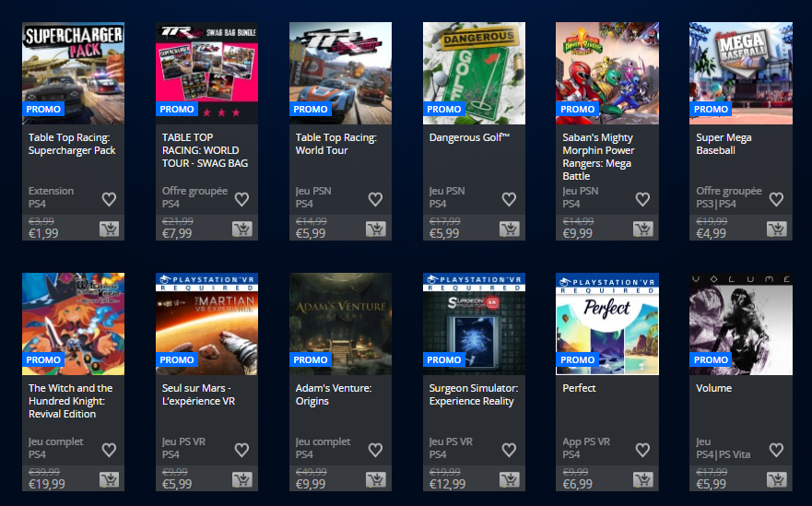Add Perfect app to cart
812x506 pixels.
point(643,479)
